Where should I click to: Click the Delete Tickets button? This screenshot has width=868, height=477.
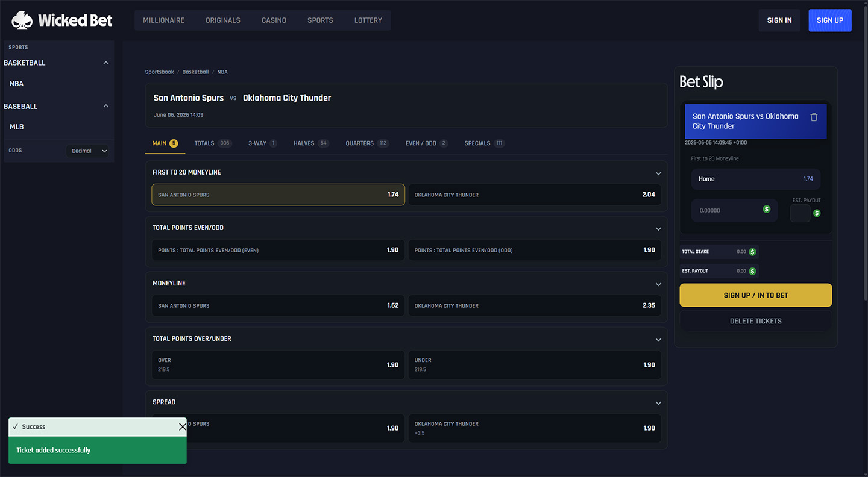[756, 321]
